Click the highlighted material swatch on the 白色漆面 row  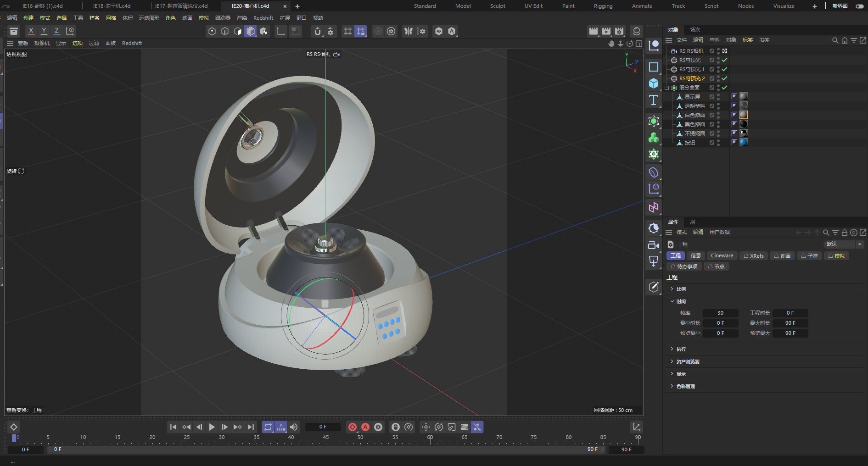click(744, 115)
